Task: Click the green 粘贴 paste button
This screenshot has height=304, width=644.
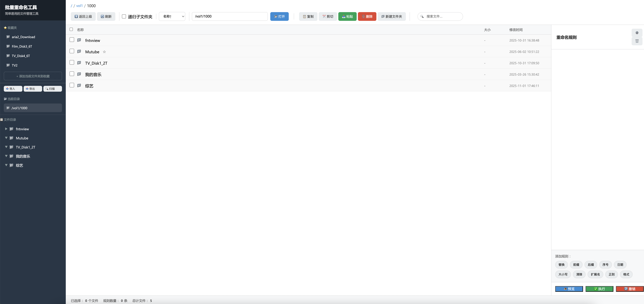Action: (347, 16)
